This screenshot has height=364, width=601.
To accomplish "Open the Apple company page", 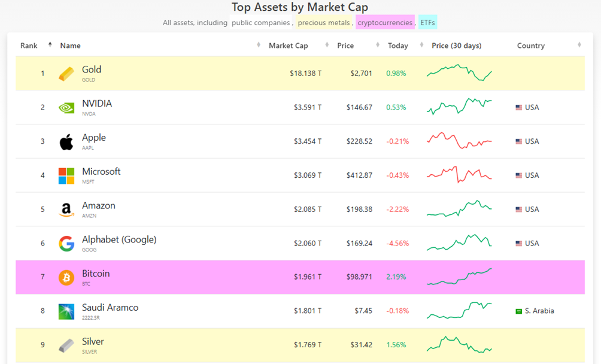I will click(x=94, y=138).
